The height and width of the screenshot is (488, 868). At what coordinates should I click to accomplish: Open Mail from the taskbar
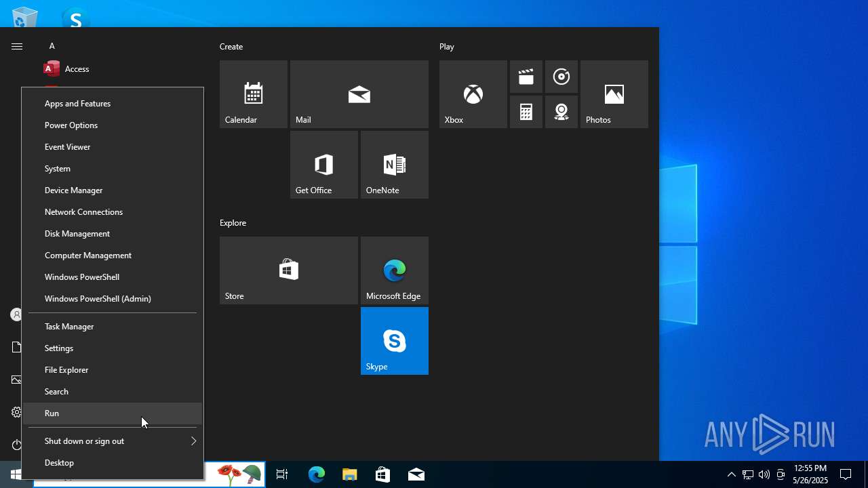[416, 474]
